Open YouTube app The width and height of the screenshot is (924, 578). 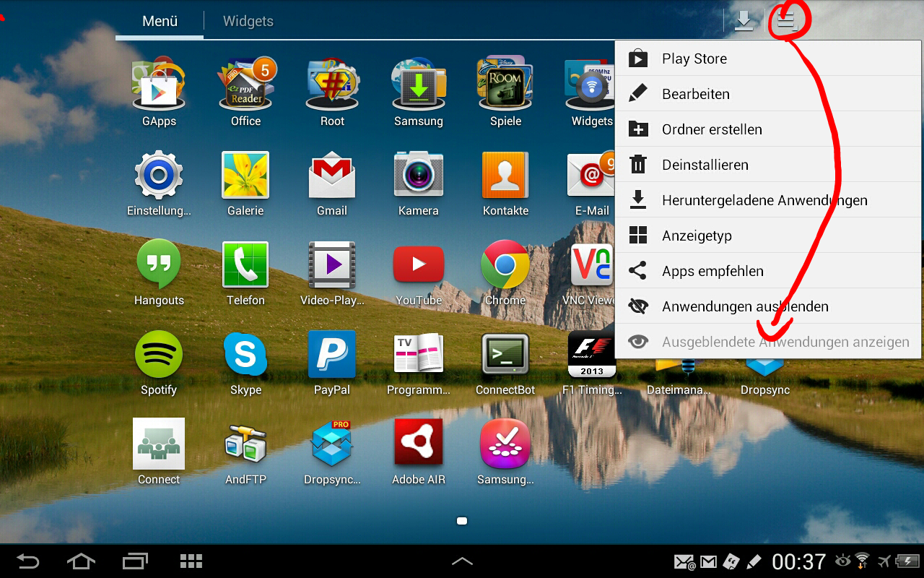tap(419, 264)
